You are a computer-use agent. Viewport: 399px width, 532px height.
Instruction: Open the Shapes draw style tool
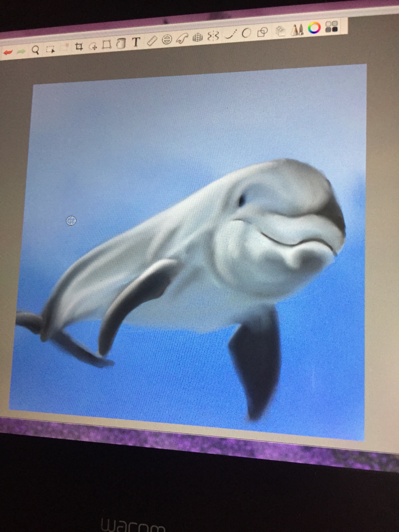point(262,32)
